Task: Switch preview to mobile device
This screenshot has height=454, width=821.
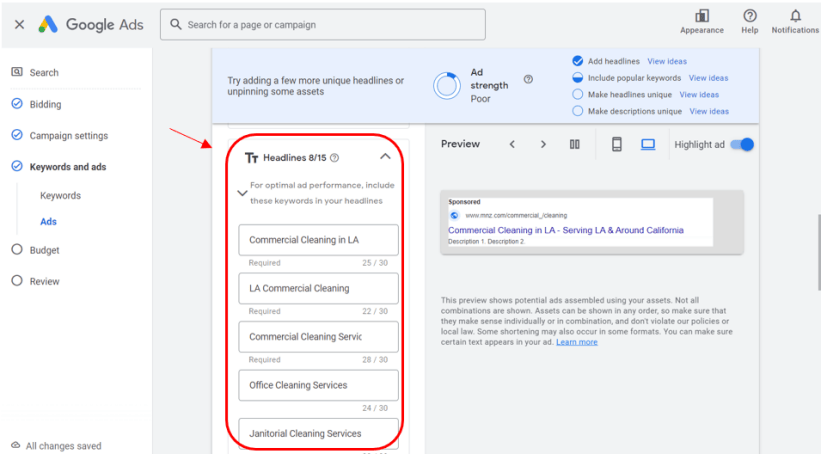Action: click(617, 145)
